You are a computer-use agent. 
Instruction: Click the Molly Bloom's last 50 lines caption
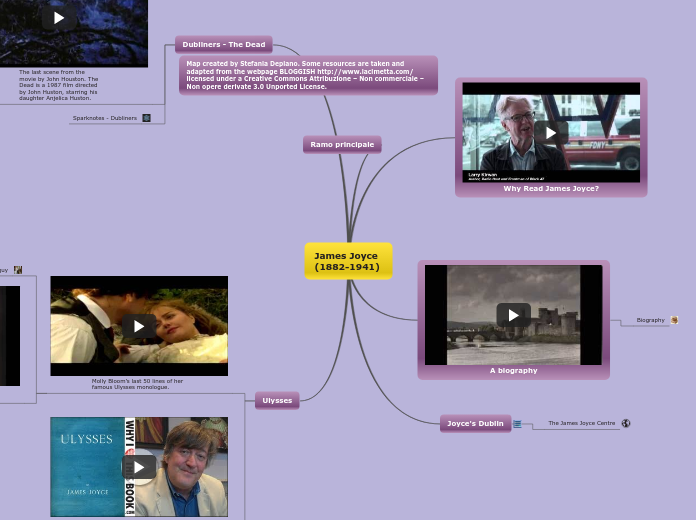click(x=137, y=384)
